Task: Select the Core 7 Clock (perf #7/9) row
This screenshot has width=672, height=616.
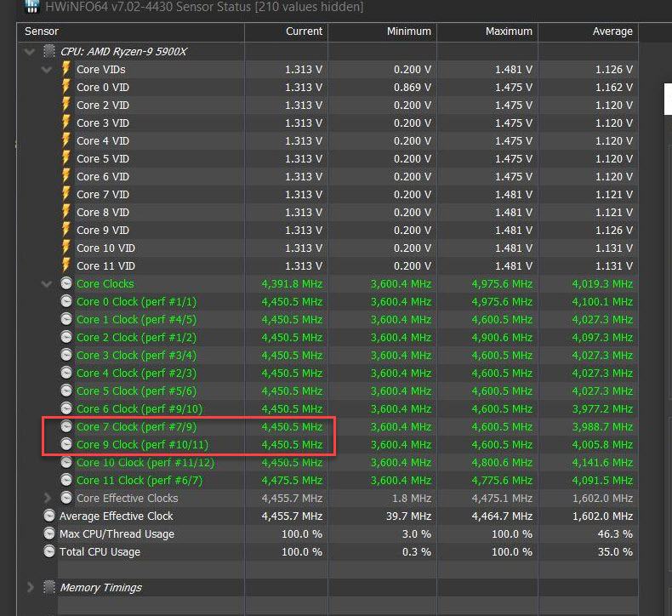Action: coord(348,426)
